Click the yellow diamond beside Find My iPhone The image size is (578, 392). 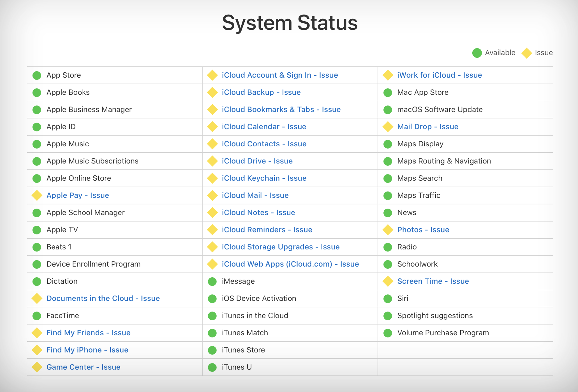click(37, 350)
